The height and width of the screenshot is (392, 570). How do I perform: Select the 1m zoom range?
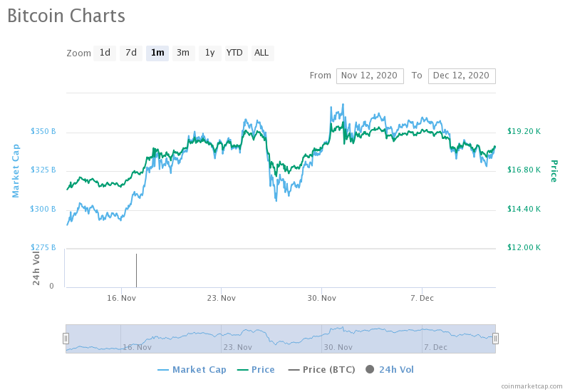click(x=157, y=53)
